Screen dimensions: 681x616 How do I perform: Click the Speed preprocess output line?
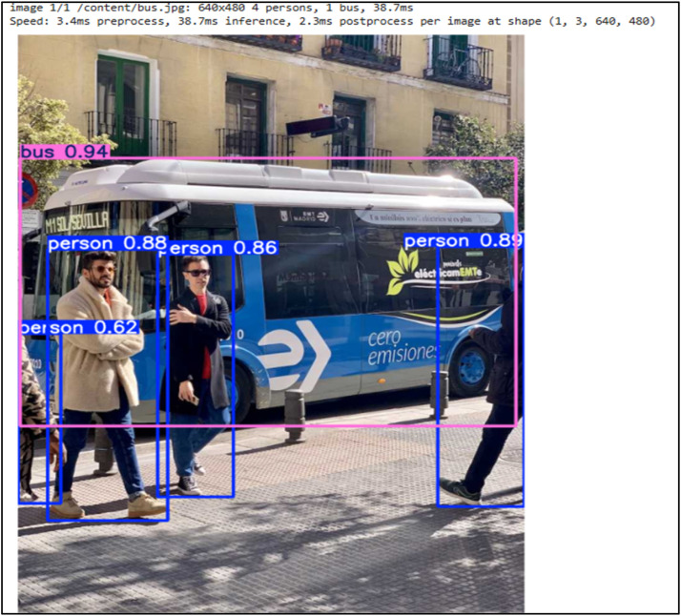pyautogui.click(x=332, y=21)
